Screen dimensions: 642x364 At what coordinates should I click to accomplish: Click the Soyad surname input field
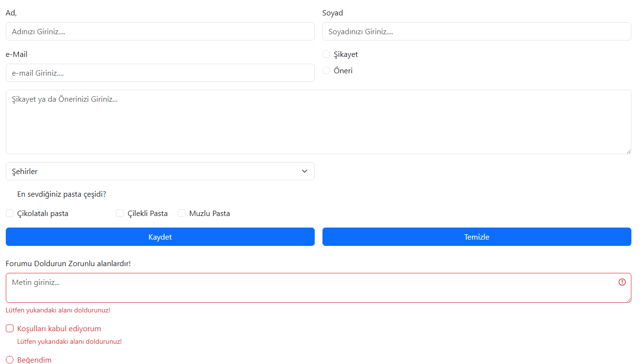coord(476,31)
